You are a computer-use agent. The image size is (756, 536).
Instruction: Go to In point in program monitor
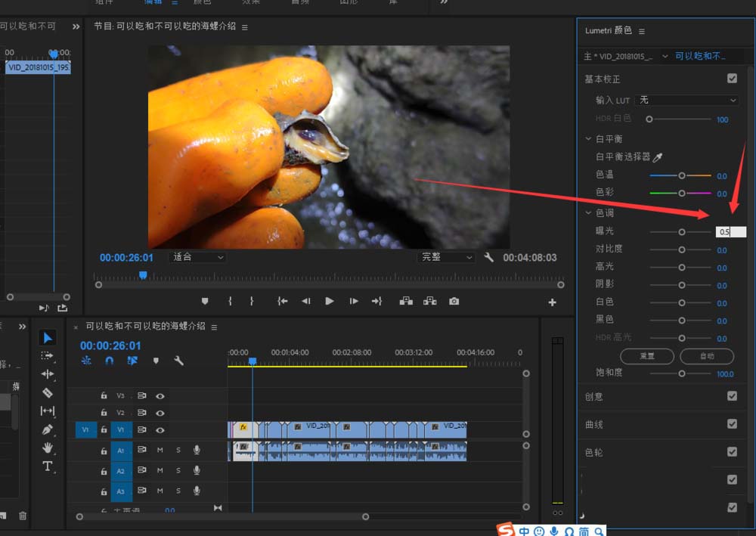(x=283, y=301)
